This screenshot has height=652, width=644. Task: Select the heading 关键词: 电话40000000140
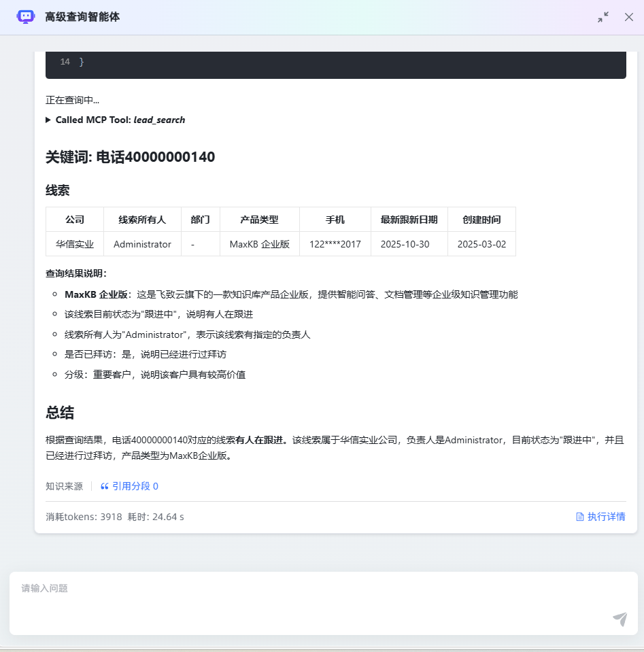[x=130, y=157]
